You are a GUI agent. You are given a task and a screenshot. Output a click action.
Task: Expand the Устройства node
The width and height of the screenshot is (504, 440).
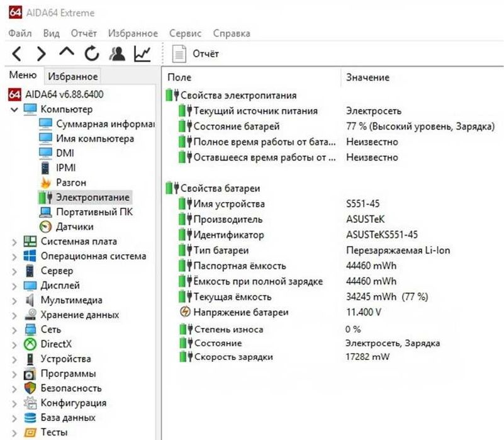[14, 359]
